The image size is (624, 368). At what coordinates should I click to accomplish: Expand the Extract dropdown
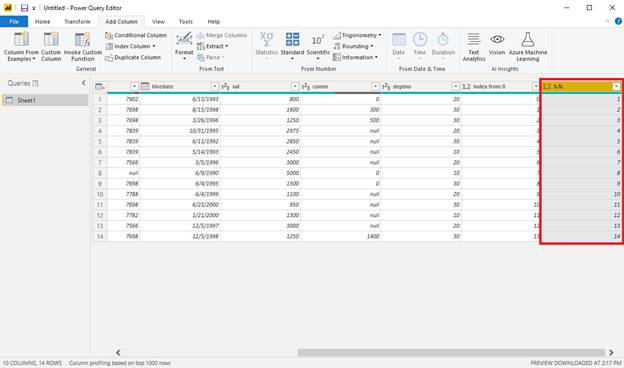point(226,47)
